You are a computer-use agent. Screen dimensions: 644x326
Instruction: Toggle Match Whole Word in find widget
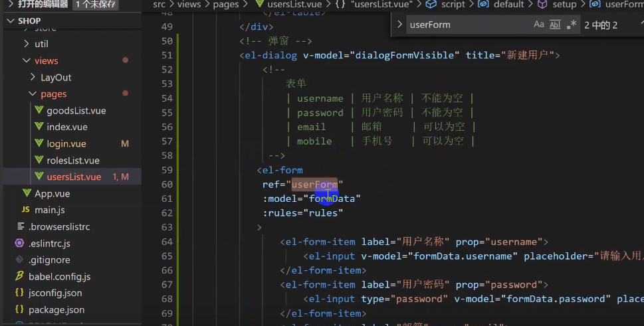coord(555,25)
